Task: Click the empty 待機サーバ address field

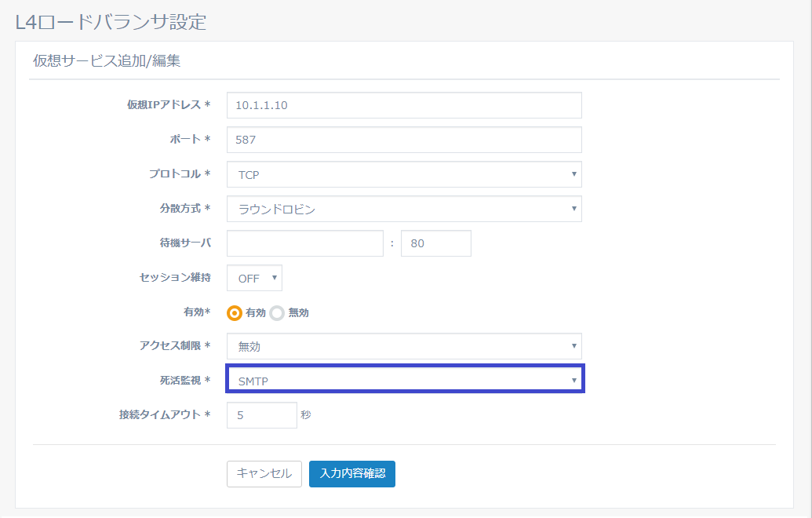Action: click(304, 243)
